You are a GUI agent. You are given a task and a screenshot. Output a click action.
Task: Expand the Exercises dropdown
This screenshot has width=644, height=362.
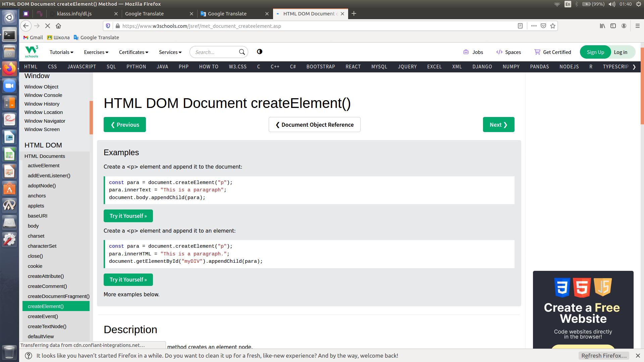(x=96, y=52)
